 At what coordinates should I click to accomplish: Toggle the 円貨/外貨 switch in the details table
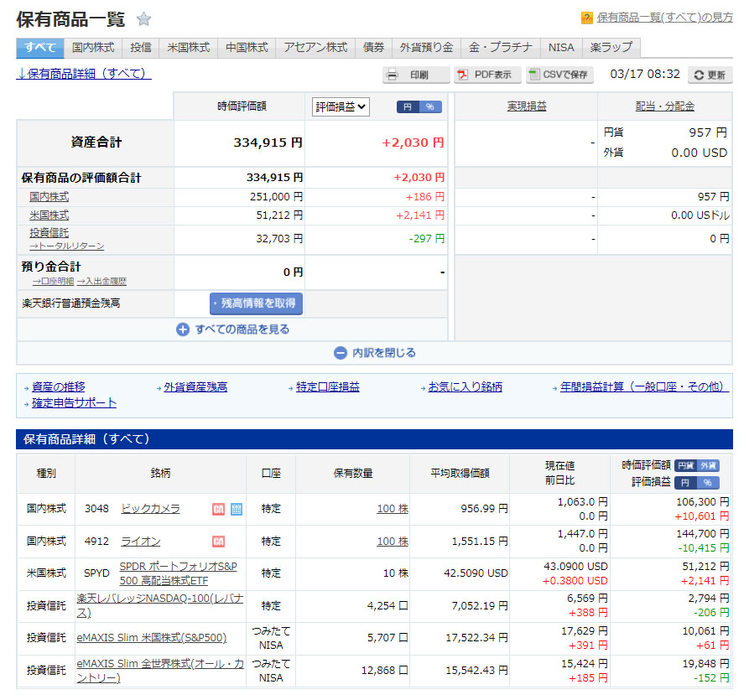click(696, 465)
